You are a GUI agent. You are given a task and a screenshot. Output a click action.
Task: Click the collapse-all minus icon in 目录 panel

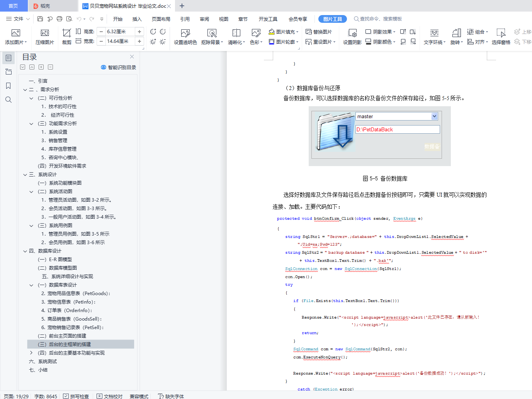pos(51,67)
